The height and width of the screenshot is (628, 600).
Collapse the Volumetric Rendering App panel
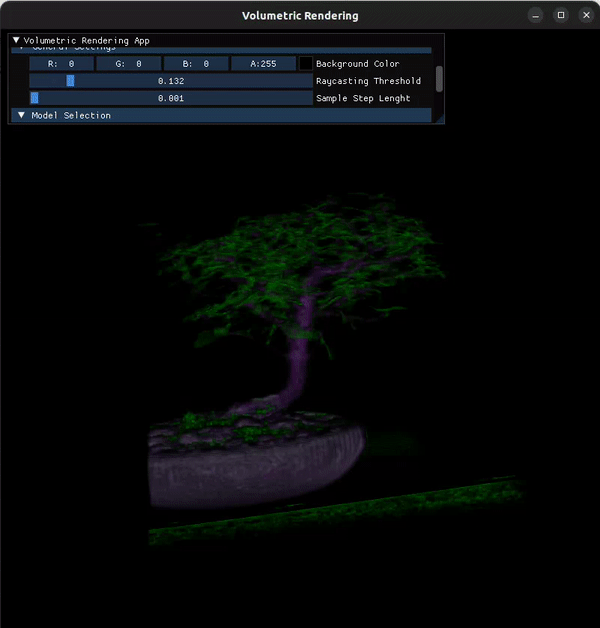pos(16,40)
